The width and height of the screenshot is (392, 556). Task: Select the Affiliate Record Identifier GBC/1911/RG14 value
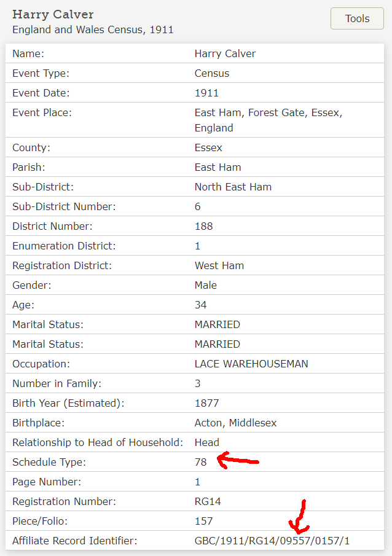click(x=272, y=541)
